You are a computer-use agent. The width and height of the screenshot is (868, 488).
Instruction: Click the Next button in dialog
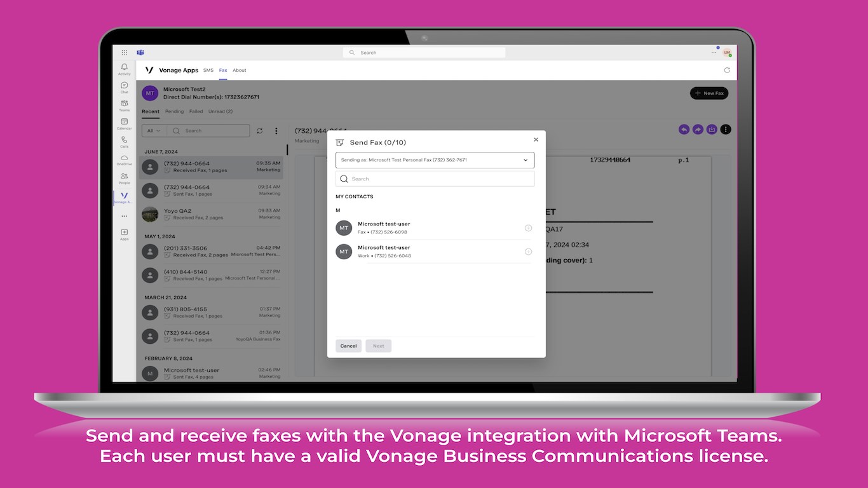click(378, 346)
